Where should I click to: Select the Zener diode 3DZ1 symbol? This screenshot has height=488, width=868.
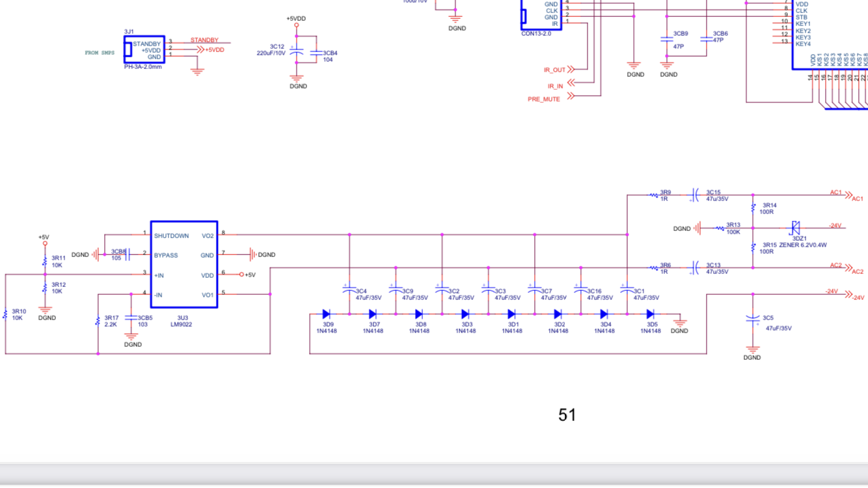(x=794, y=227)
